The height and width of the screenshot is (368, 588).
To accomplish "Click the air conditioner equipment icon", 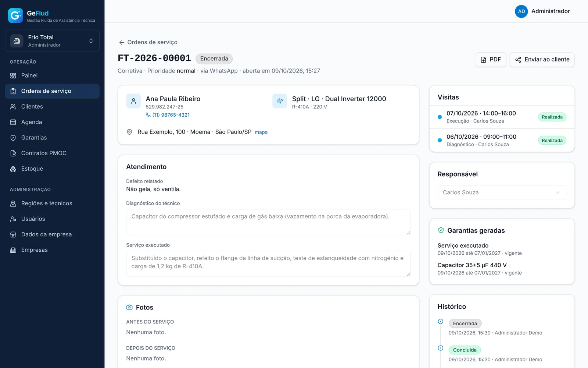I will pyautogui.click(x=280, y=101).
